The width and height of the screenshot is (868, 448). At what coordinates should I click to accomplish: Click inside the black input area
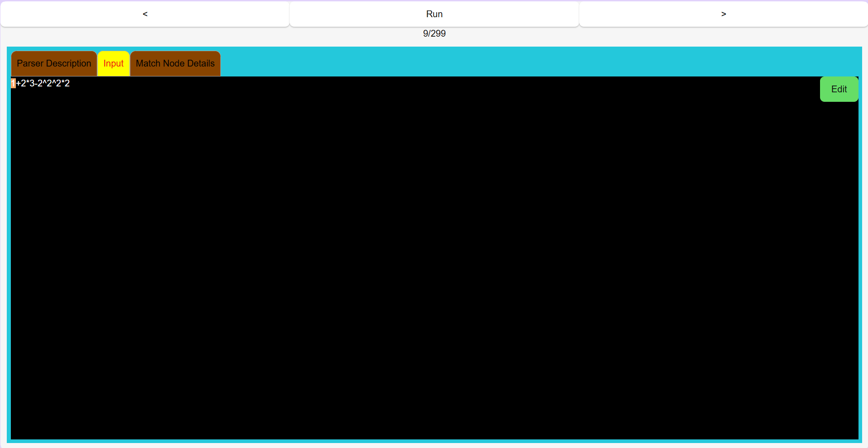(x=407, y=249)
